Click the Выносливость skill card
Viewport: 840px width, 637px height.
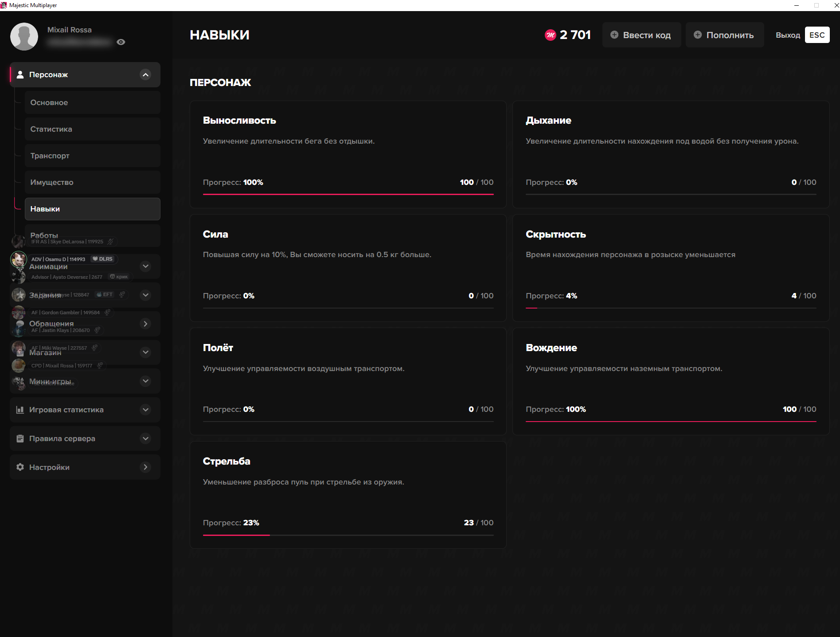(x=348, y=154)
